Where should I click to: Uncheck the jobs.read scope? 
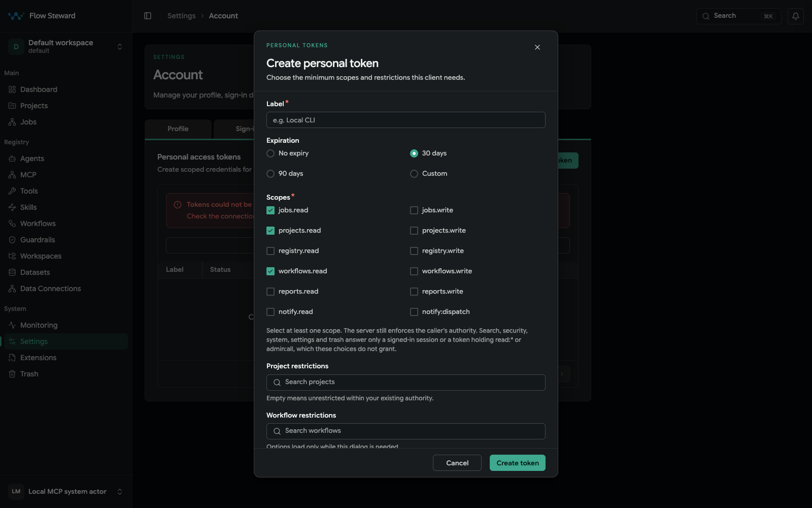tap(270, 210)
